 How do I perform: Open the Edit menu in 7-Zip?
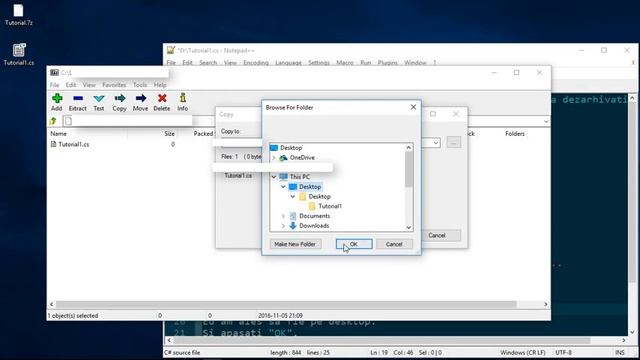71,85
